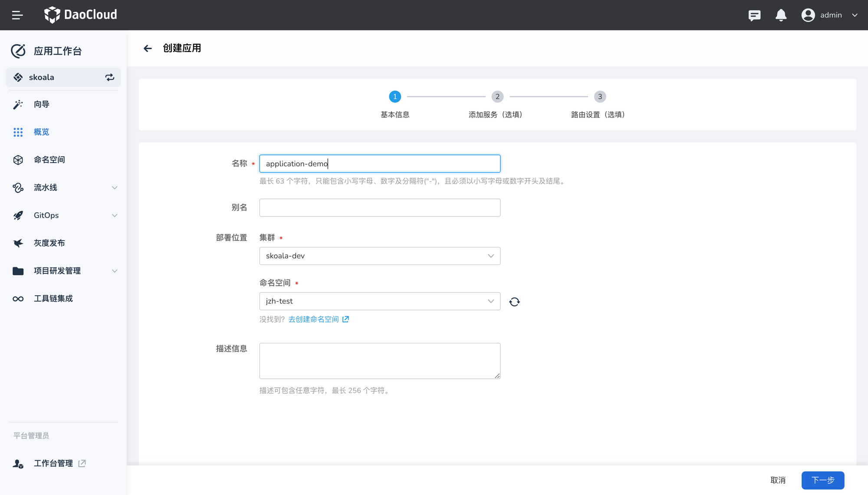Screen dimensions: 868x495
Task: Click the 应用工作台 heading text
Action: pos(58,51)
